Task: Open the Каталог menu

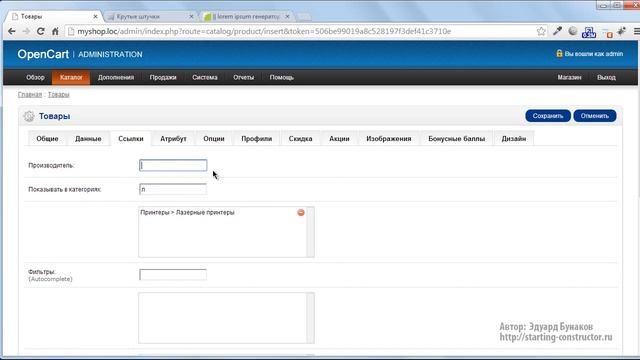Action: 71,78
